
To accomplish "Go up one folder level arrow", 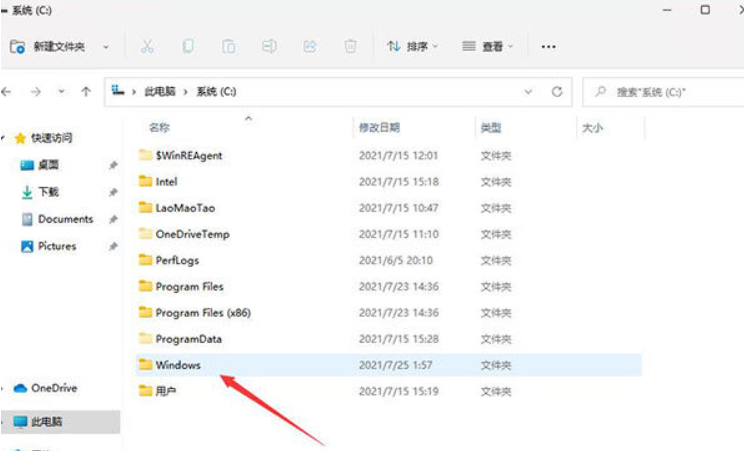I will coord(86,92).
